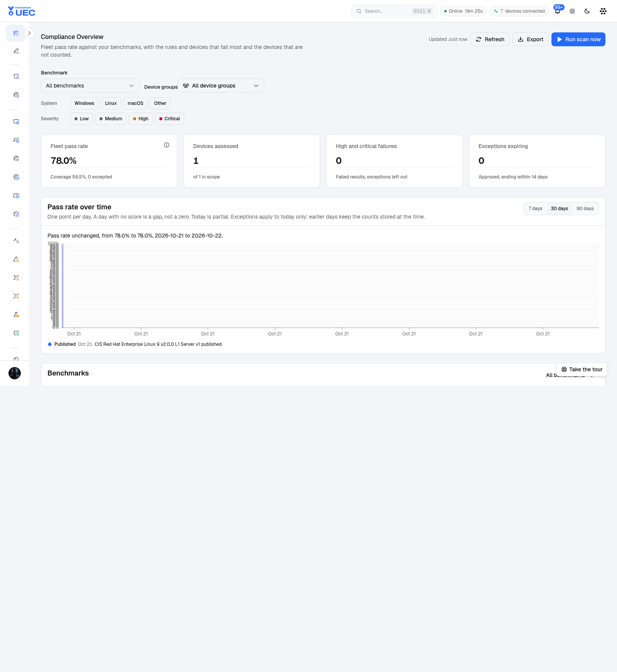This screenshot has width=617, height=672.
Task: Click the help lifebuoy icon in header
Action: pos(572,11)
